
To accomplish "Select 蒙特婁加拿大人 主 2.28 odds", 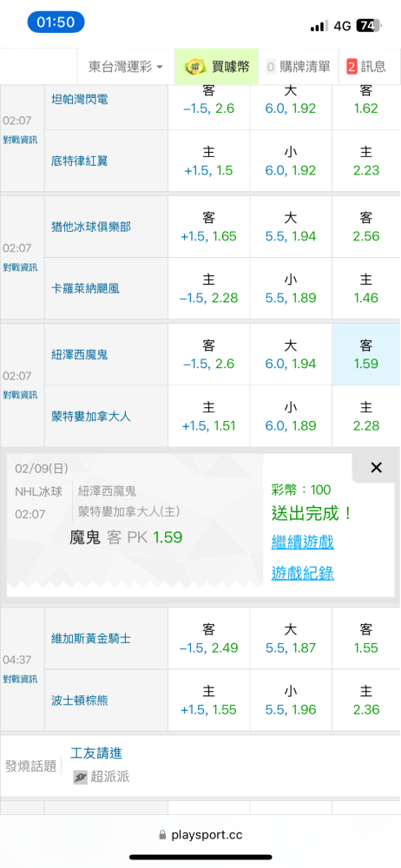I will 366,417.
